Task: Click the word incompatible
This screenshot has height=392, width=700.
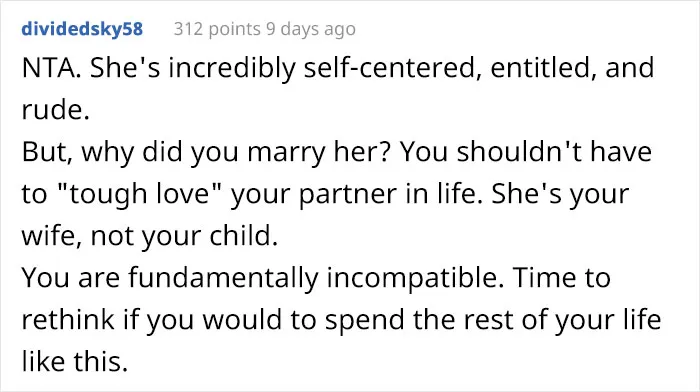Action: pos(415,278)
